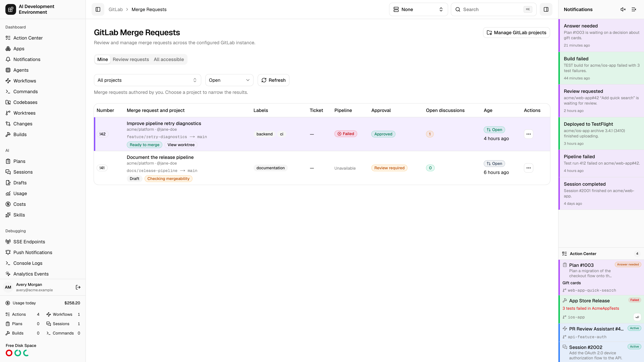Open Skills in the sidebar
Viewport: 644px width, 362px height.
(x=43, y=215)
